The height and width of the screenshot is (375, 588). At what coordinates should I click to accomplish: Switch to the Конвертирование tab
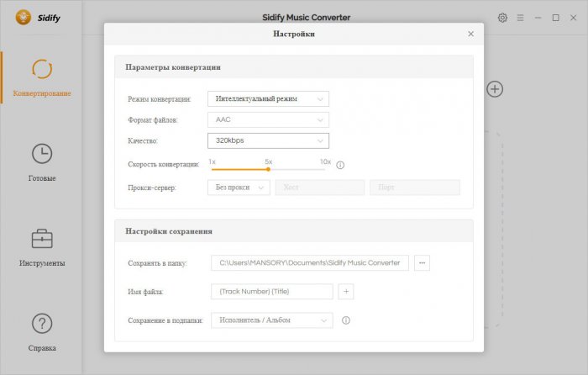tap(41, 77)
